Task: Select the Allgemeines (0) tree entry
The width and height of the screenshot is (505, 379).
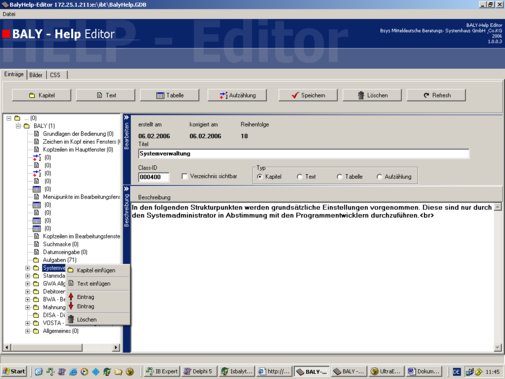Action: [x=61, y=331]
